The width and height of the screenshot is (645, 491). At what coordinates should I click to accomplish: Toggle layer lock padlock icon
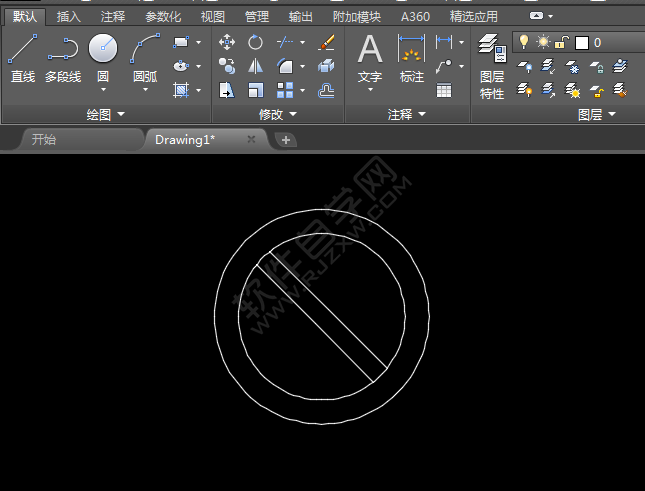pyautogui.click(x=562, y=42)
